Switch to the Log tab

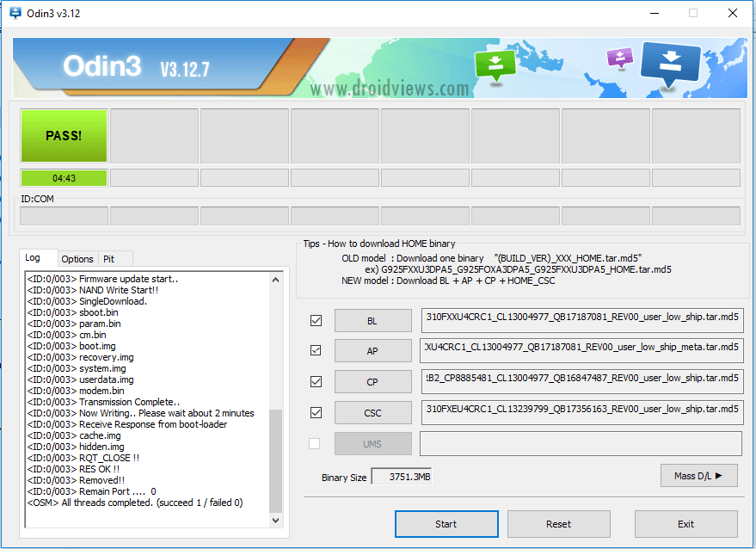[x=39, y=257]
